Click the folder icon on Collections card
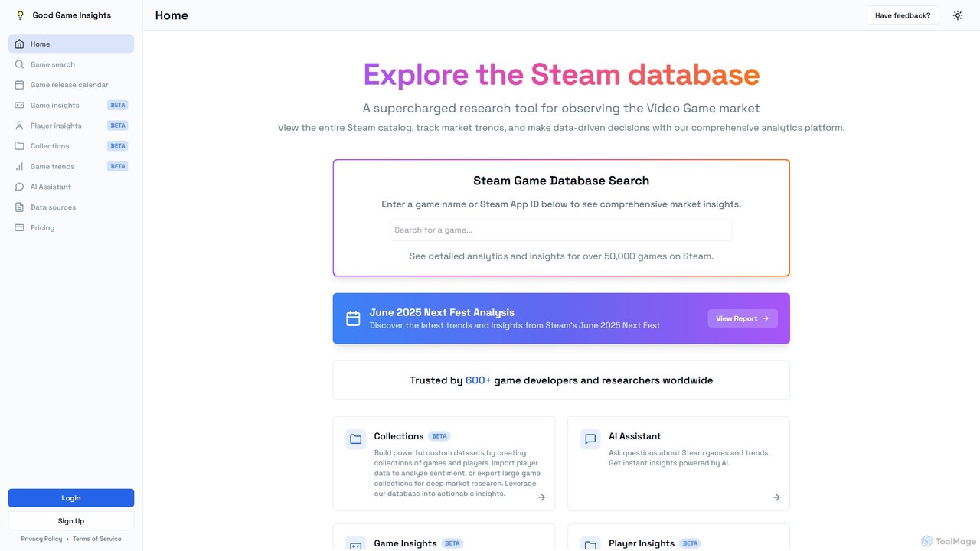 point(355,439)
